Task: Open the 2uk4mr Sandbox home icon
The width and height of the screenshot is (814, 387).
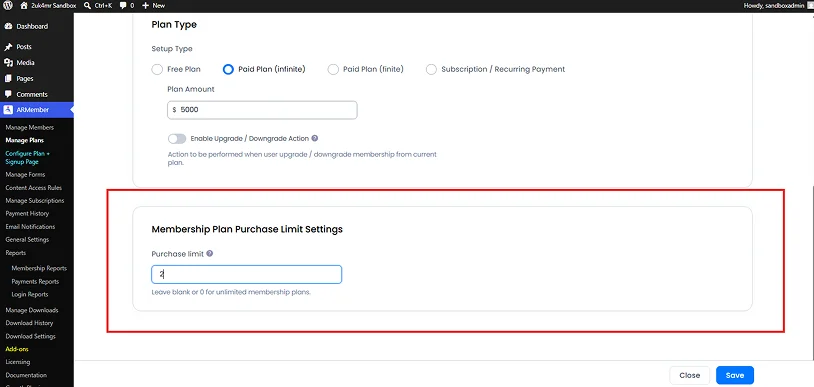Action: click(24, 5)
